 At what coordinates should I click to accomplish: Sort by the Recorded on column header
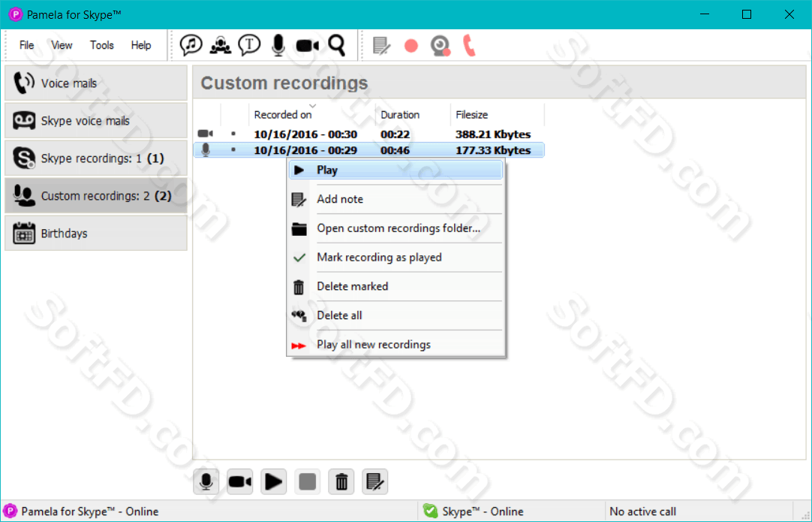[312, 115]
